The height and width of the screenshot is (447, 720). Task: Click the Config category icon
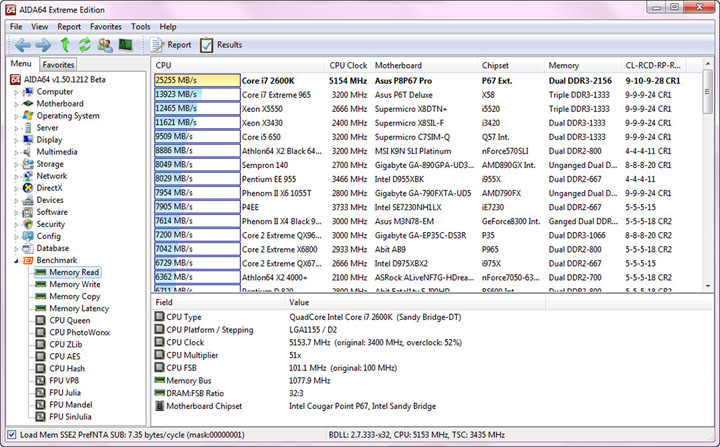click(28, 236)
